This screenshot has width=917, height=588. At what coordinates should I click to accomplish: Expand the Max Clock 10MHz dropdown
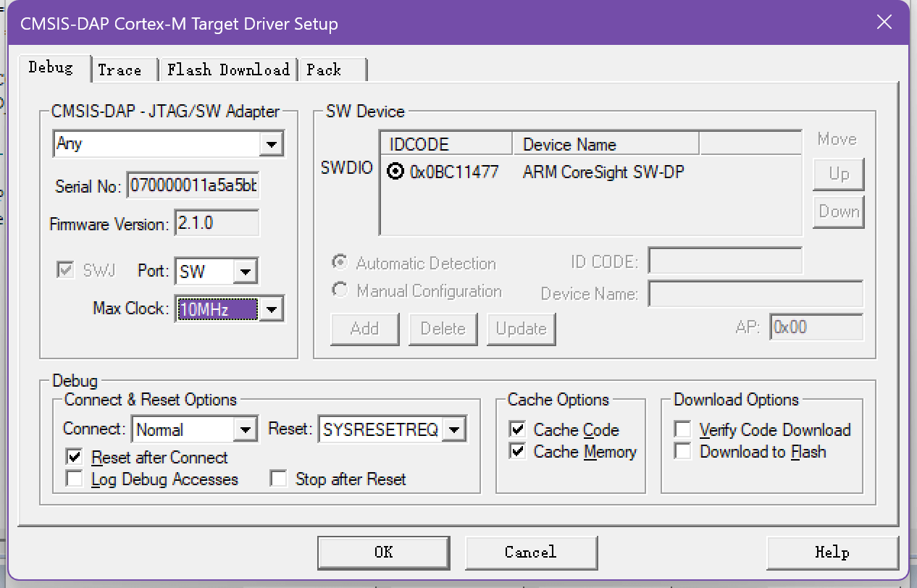271,310
